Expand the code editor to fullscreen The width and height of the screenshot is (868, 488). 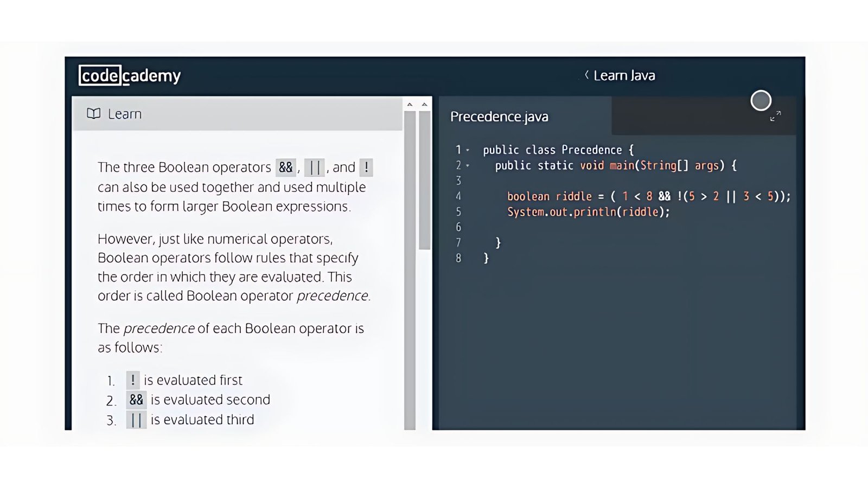(x=776, y=116)
